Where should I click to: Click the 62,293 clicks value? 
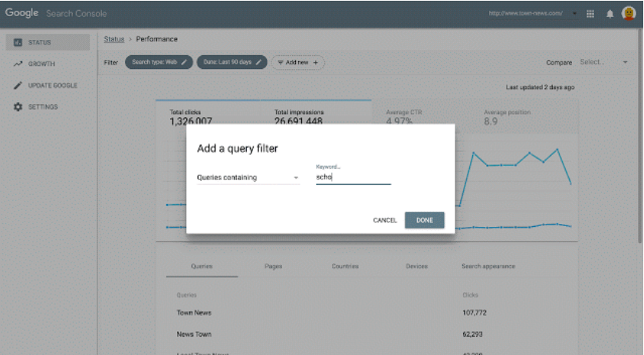[x=472, y=334]
